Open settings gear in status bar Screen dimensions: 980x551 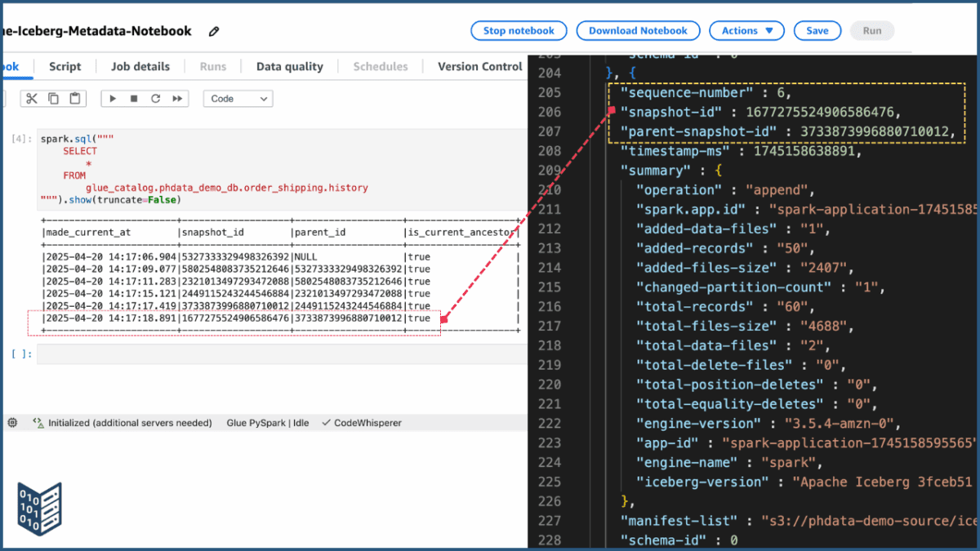click(x=13, y=422)
